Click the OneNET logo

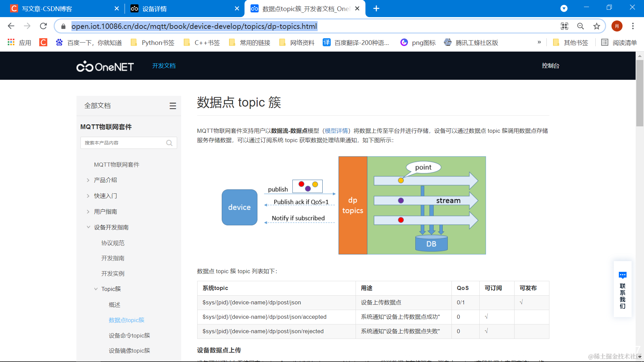105,66
